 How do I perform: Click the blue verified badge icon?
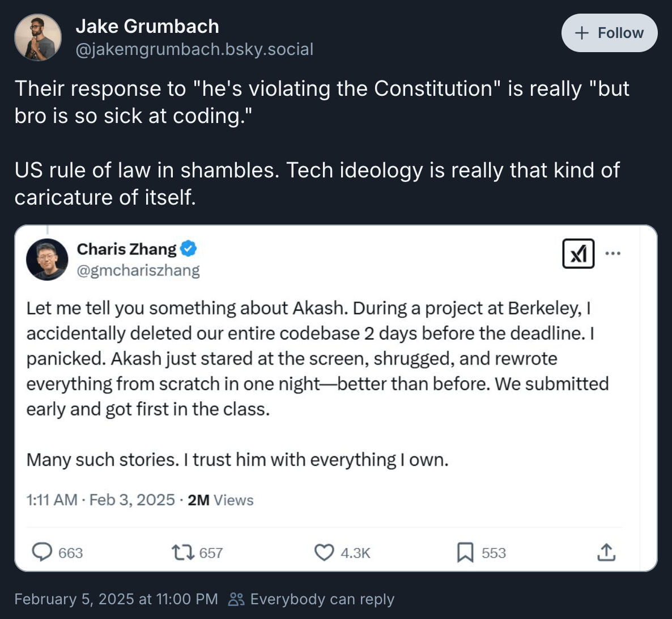click(x=189, y=249)
